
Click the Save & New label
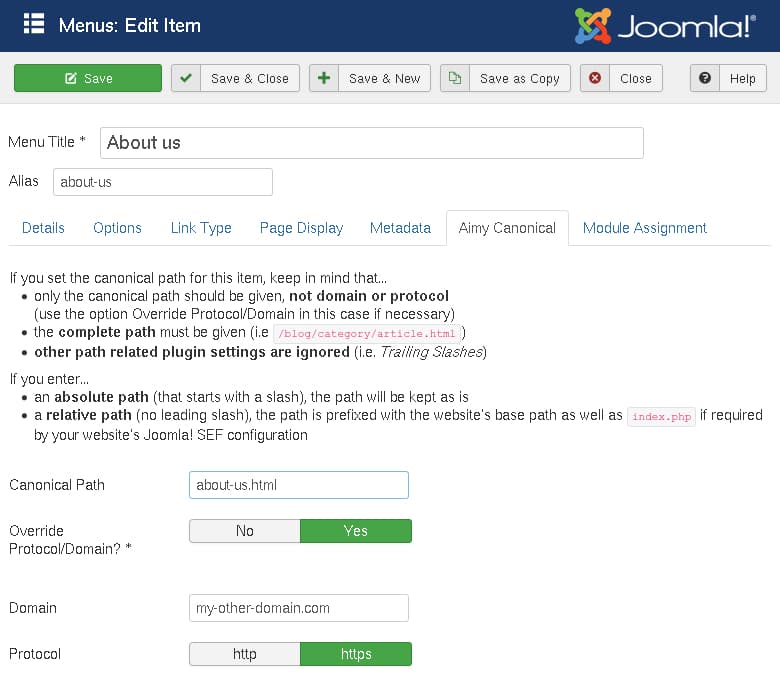click(385, 78)
